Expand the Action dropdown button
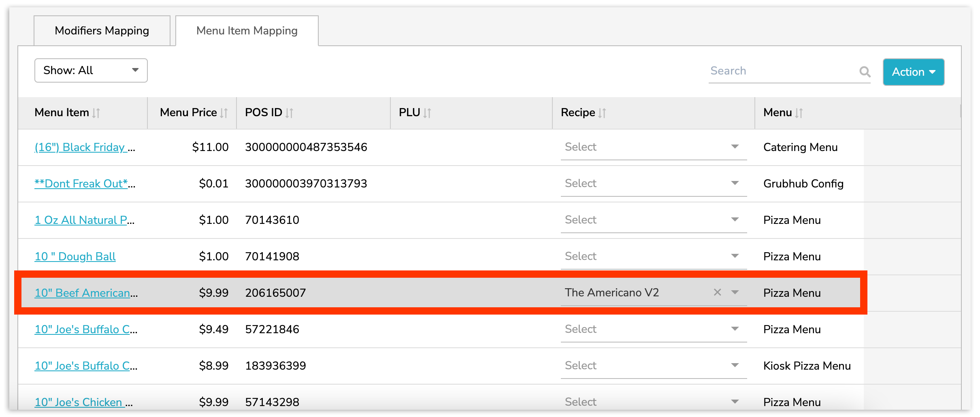The width and height of the screenshot is (980, 417). point(913,72)
